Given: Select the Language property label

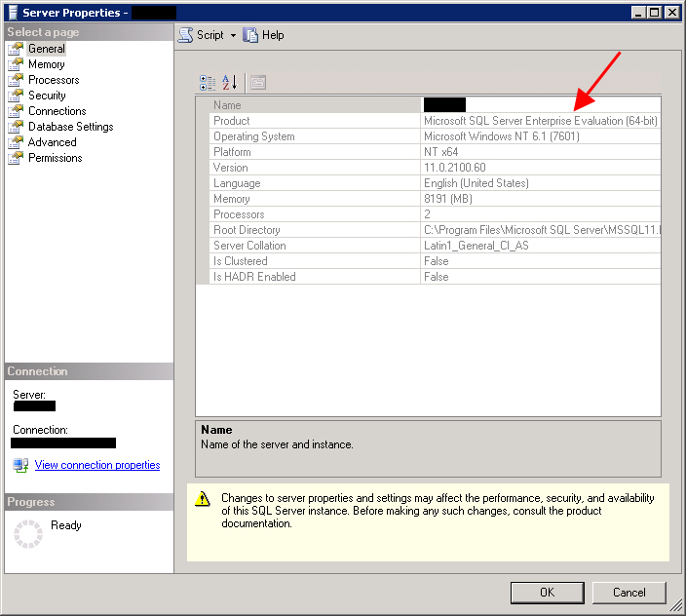Looking at the screenshot, I should (x=237, y=183).
